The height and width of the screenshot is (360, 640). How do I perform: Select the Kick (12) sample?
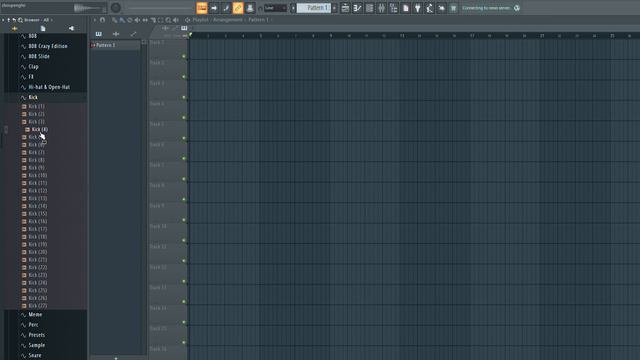38,191
